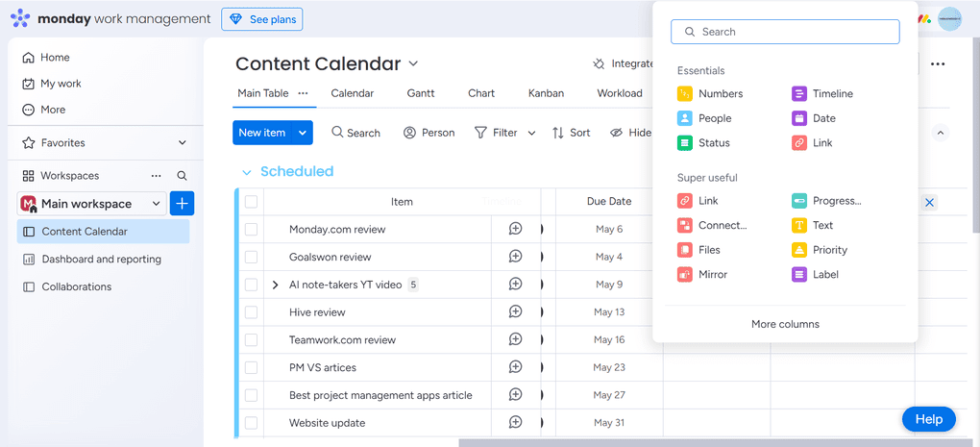980x447 pixels.
Task: Switch to the Kanban view tab
Action: pos(546,93)
